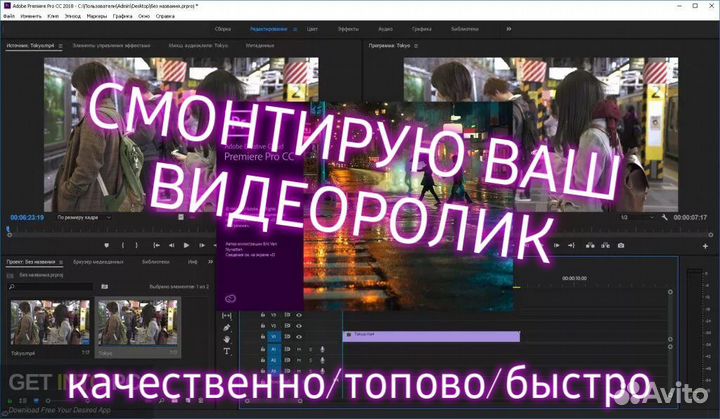Click the source monitor playhead marker
This screenshot has height=419, width=720.
click(8, 229)
